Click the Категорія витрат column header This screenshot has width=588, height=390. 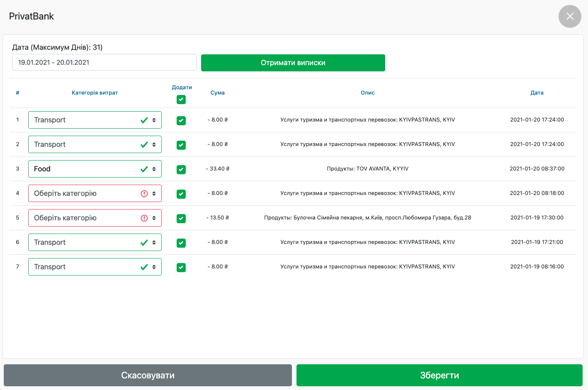coord(95,93)
